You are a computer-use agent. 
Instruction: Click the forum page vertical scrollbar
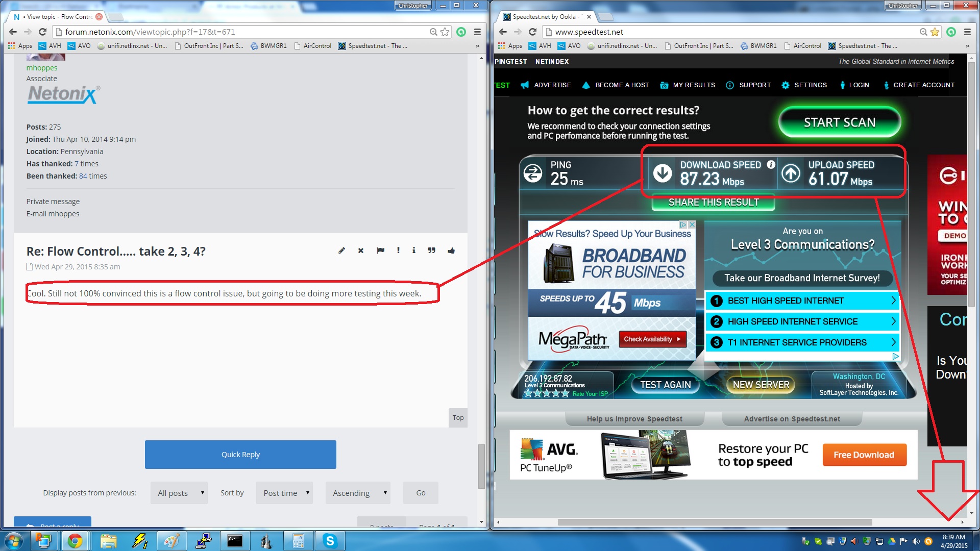(481, 466)
